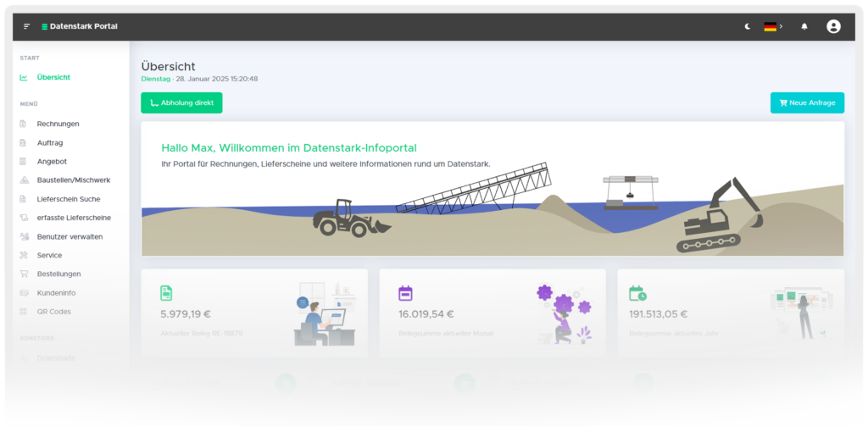The height and width of the screenshot is (426, 868).
Task: Select Übersicht in the sidebar
Action: 53,77
